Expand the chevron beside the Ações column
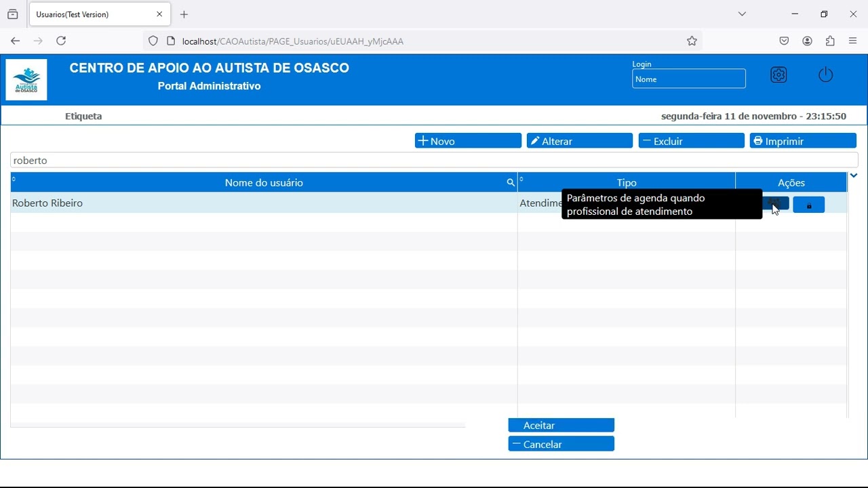Screen dimensions: 868x488 point(854,176)
